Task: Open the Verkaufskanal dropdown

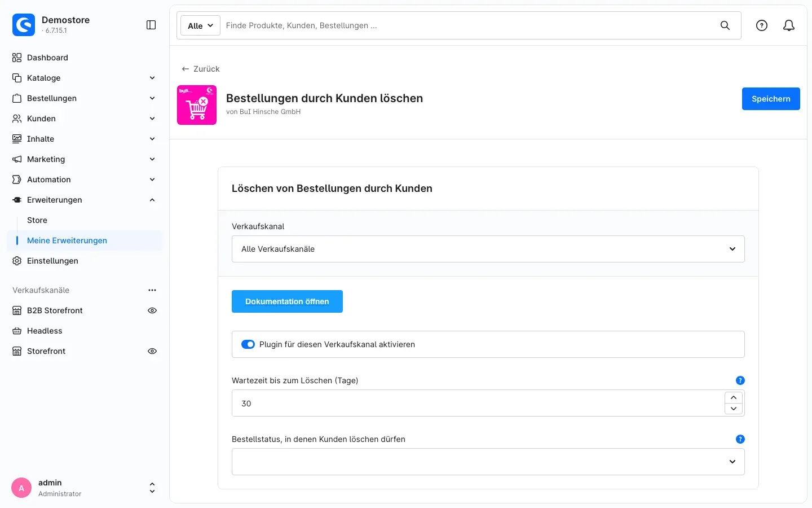Action: tap(488, 249)
